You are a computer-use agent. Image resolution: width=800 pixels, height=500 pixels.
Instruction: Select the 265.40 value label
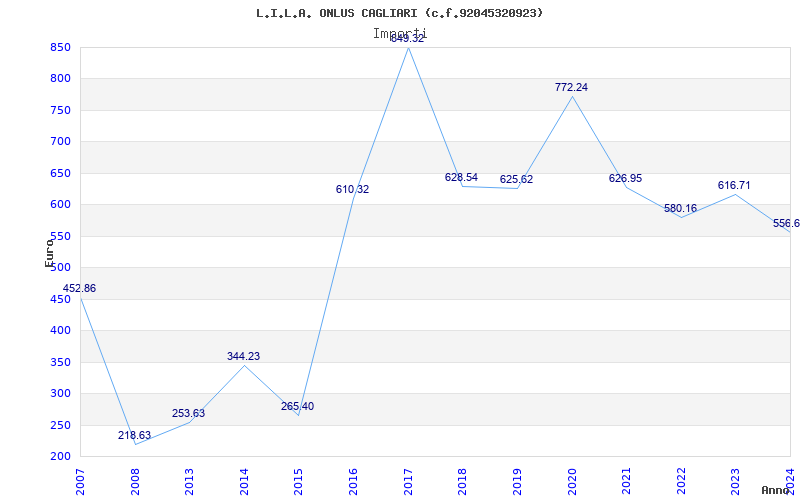tap(297, 407)
